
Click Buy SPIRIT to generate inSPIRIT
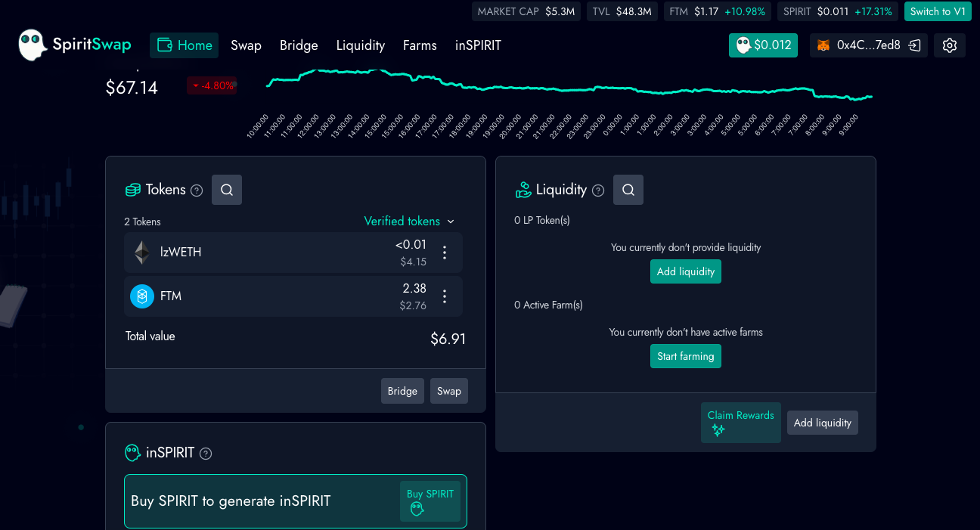[430, 501]
